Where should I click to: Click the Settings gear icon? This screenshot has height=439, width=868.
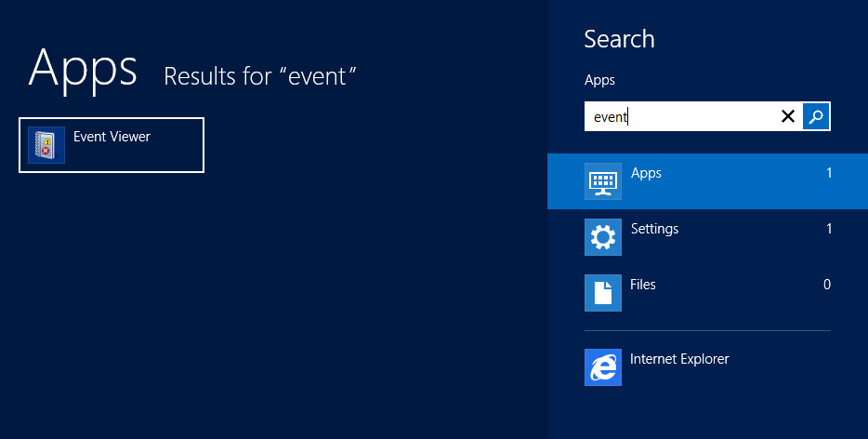(x=602, y=237)
